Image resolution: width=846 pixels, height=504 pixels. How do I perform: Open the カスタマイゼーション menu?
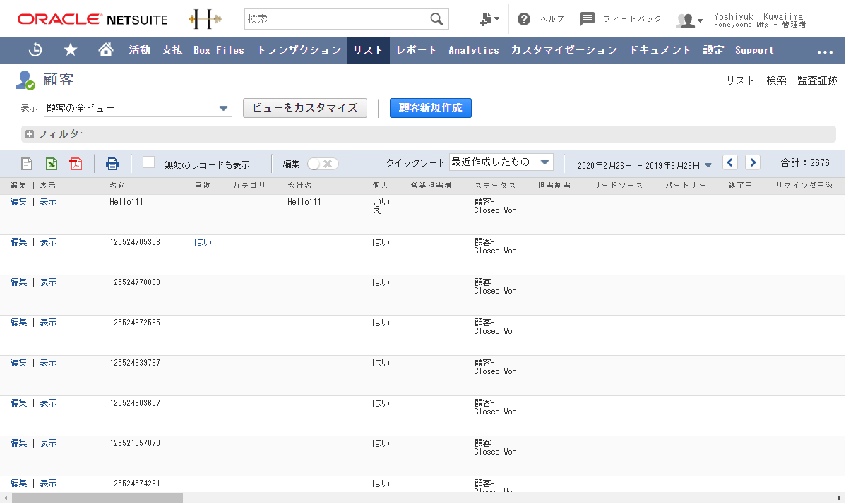(x=564, y=50)
